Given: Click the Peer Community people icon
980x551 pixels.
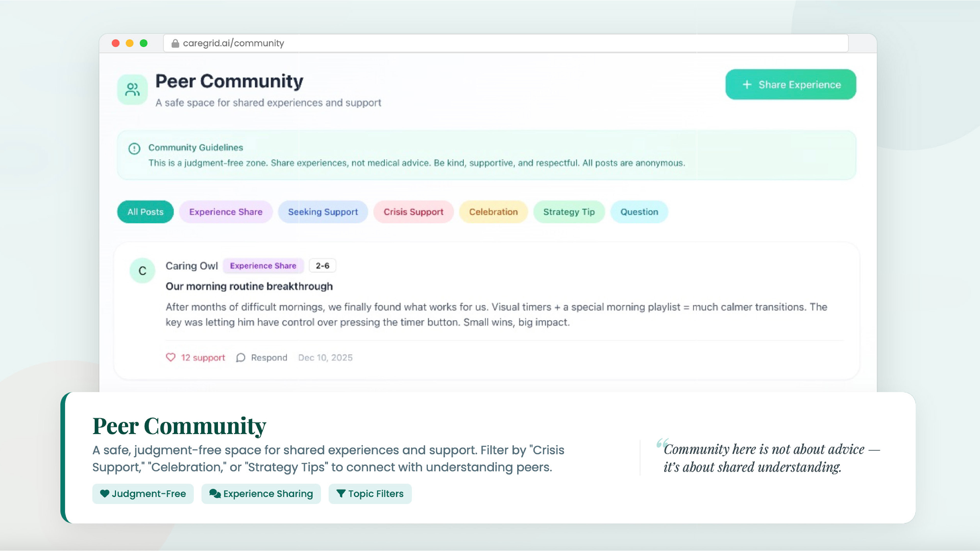Looking at the screenshot, I should pyautogui.click(x=132, y=90).
